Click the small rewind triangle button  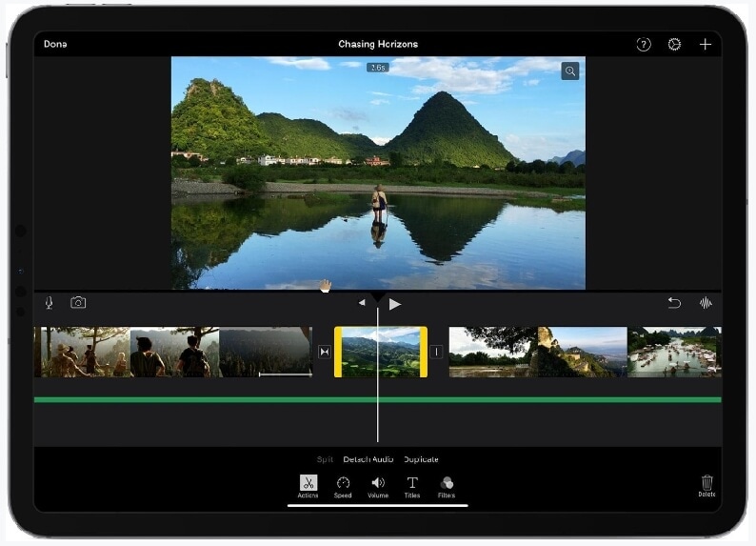click(362, 302)
